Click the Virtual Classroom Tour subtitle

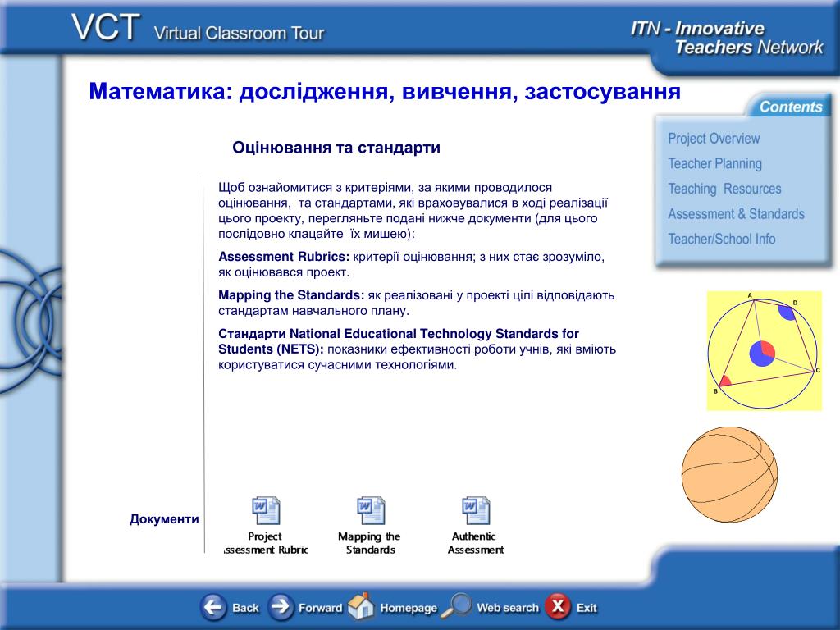click(x=239, y=33)
